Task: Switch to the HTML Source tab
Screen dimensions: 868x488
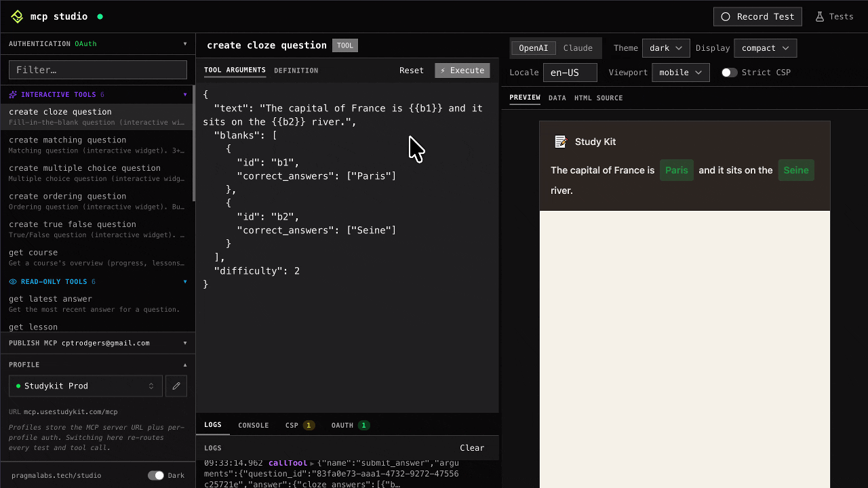Action: 598,98
